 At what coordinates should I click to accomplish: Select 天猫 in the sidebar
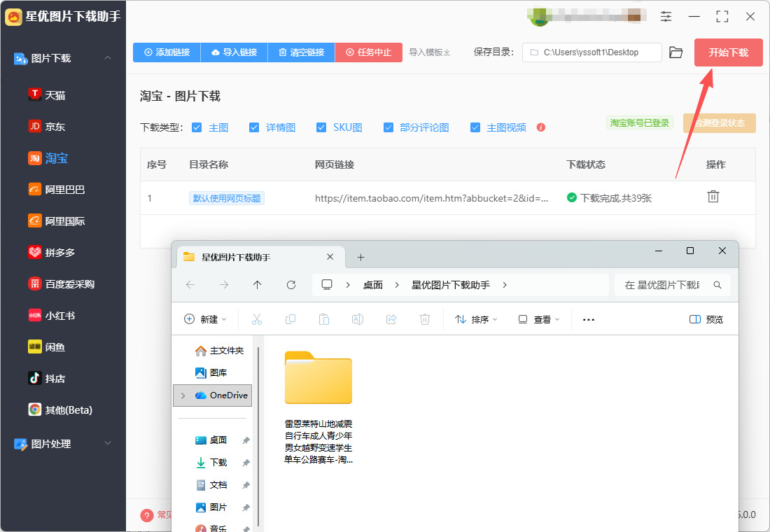[55, 94]
